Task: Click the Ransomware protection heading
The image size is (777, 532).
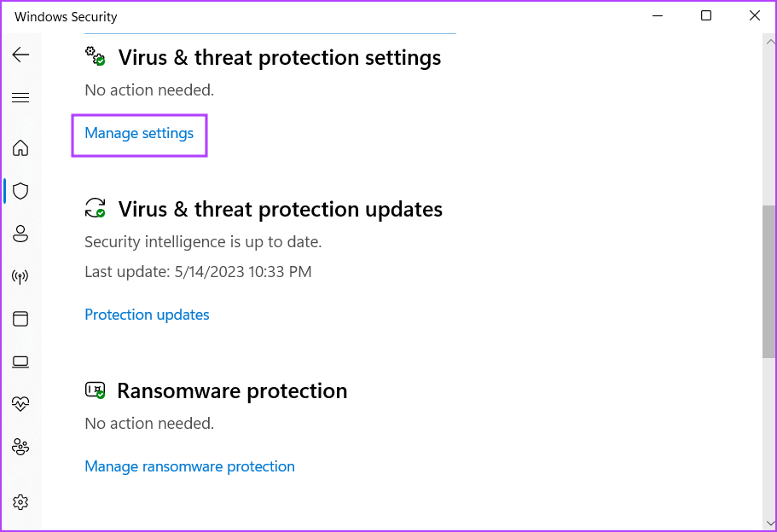Action: pos(232,391)
